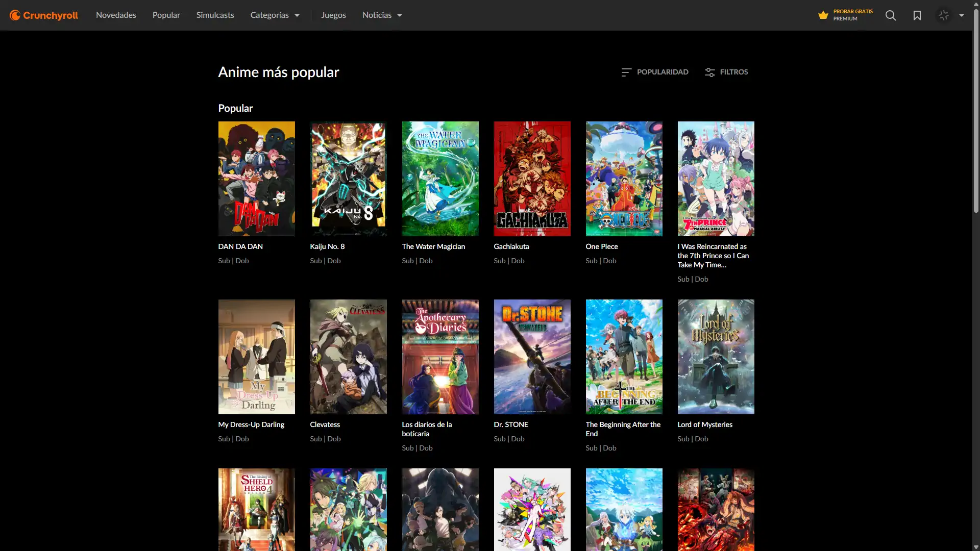
Task: Open the Rising of the Shield Hero poster
Action: 256,509
